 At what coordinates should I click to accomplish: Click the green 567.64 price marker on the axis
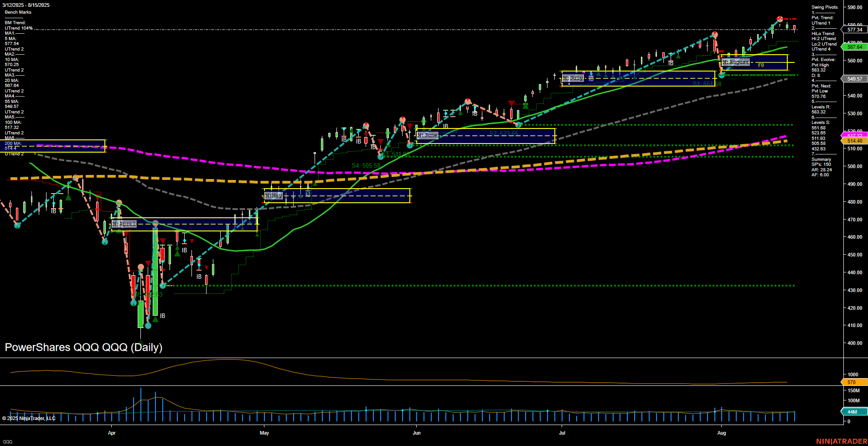point(854,46)
